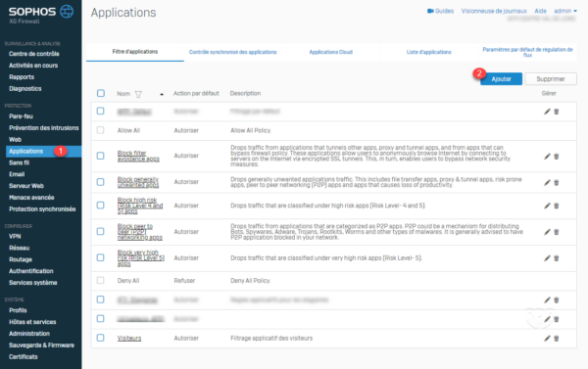
Task: Edit the Visiteurs policy with pencil icon
Action: [547, 339]
